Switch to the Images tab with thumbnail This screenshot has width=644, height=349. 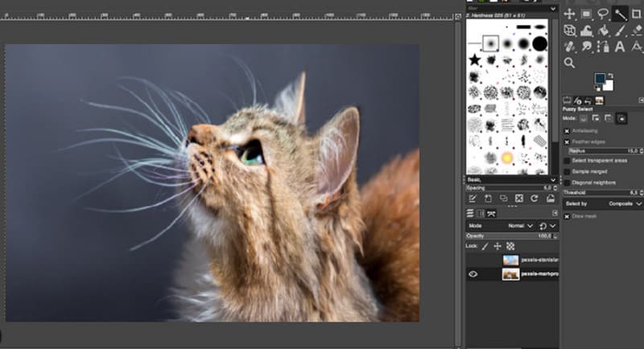click(x=599, y=101)
